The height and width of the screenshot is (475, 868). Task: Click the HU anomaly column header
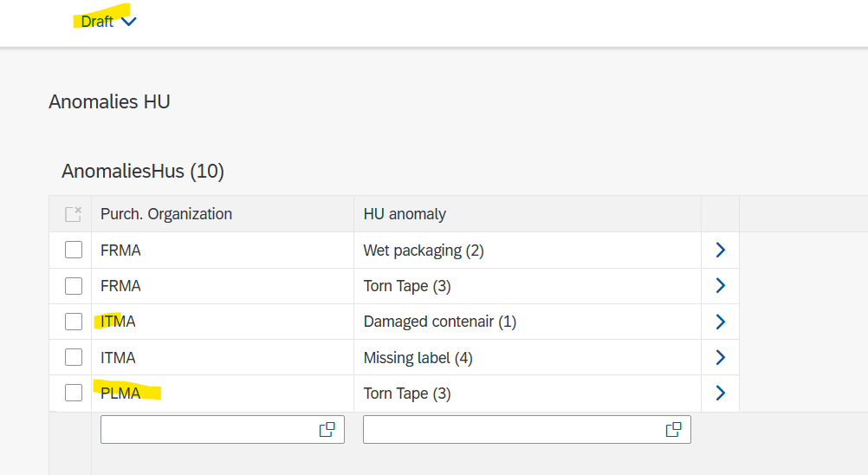[405, 214]
